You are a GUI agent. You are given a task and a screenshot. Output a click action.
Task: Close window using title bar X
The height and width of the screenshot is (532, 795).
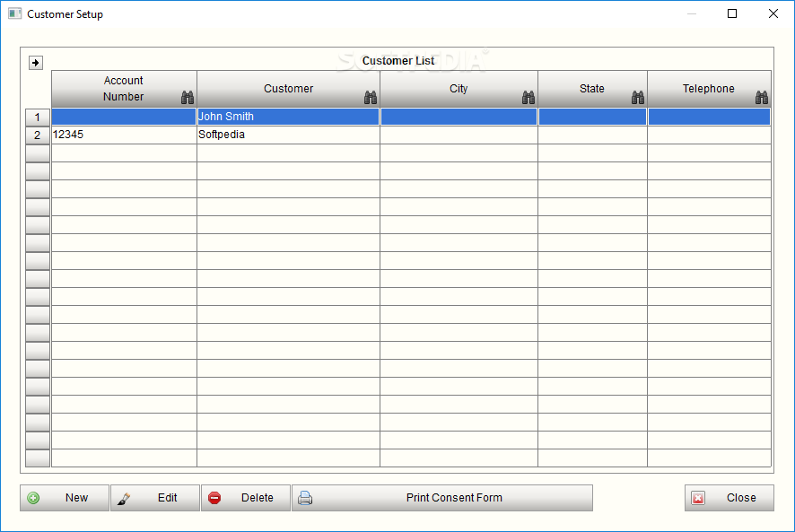click(773, 13)
